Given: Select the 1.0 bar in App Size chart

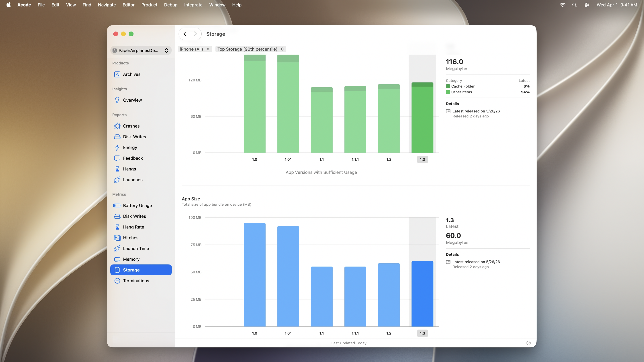Looking at the screenshot, I should (254, 275).
